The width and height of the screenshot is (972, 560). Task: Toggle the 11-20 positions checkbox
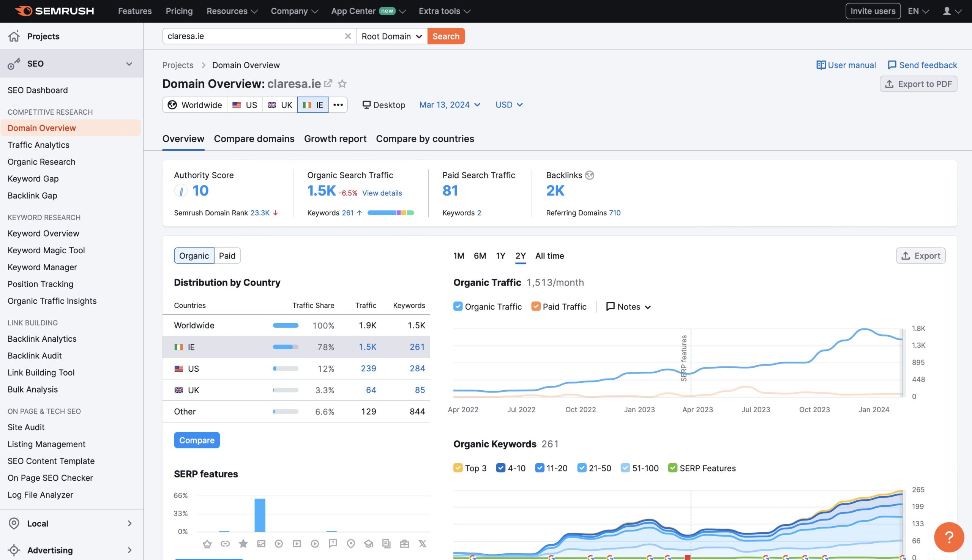pos(539,468)
